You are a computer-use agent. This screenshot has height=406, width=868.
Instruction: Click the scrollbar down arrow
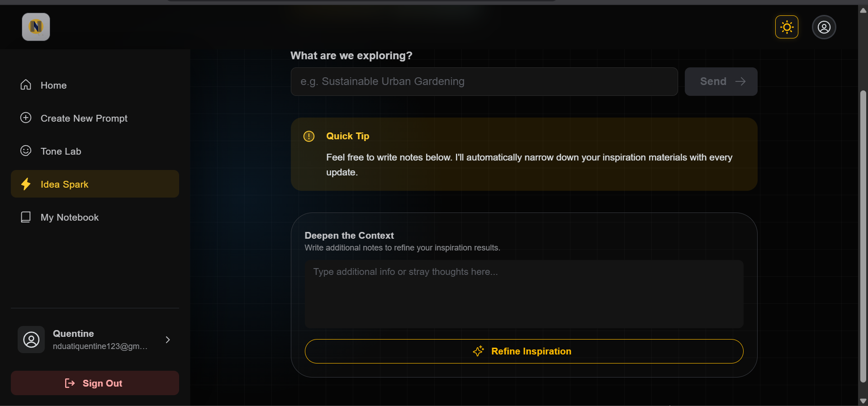tap(863, 401)
